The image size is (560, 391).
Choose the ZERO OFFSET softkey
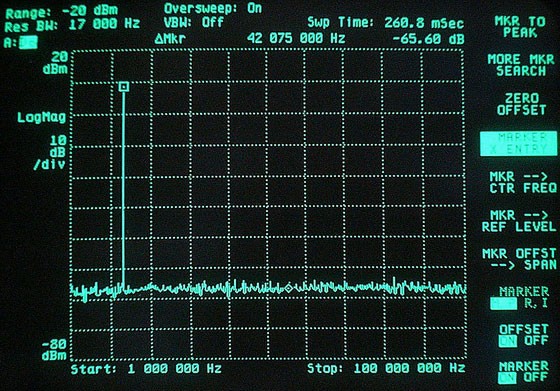521,104
